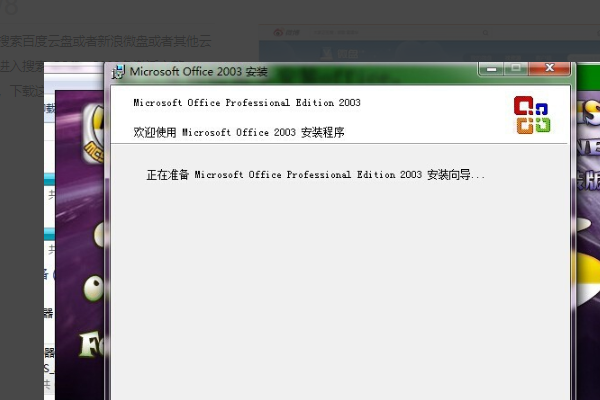
Task: Click the cartoon eyeball on the left purple splash
Action: (96, 292)
